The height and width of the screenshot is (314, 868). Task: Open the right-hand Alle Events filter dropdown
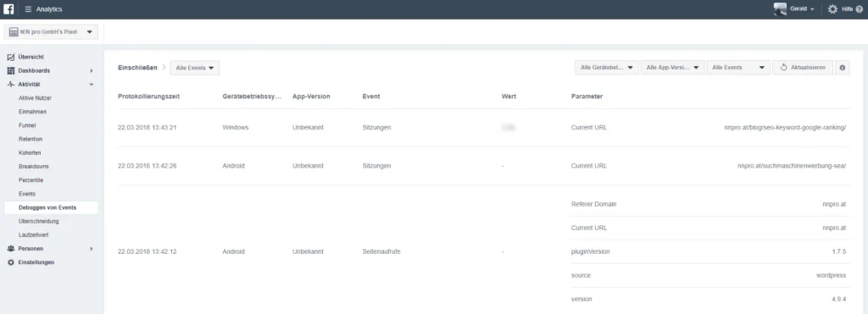[738, 68]
